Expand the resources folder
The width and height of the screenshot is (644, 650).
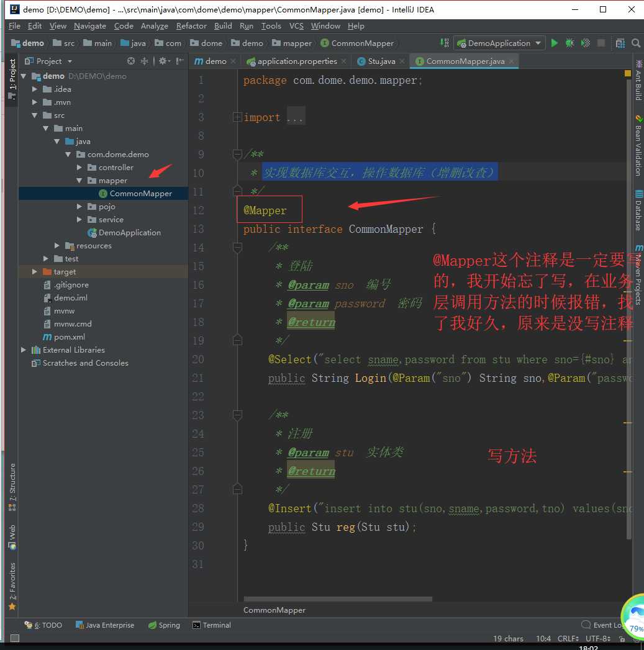(x=57, y=245)
